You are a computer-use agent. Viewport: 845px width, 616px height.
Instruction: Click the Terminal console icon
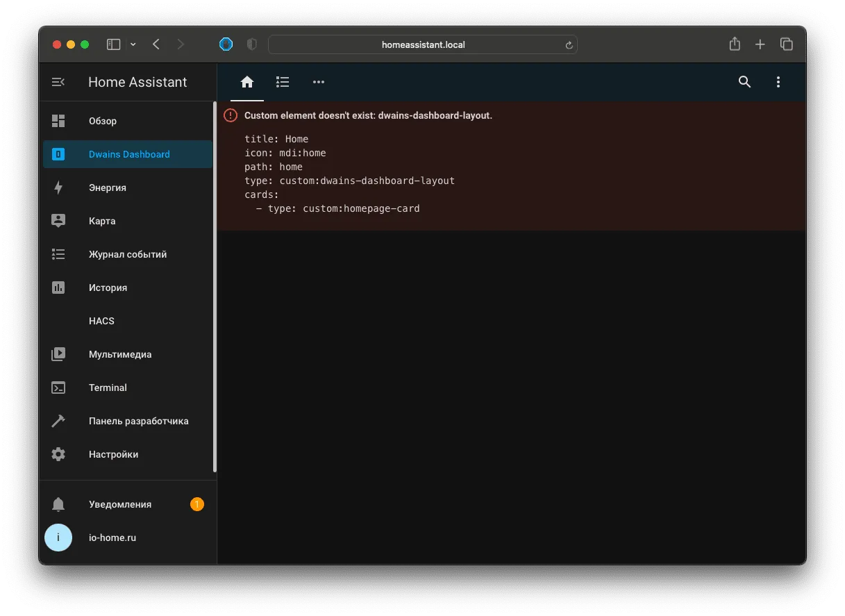pos(58,388)
